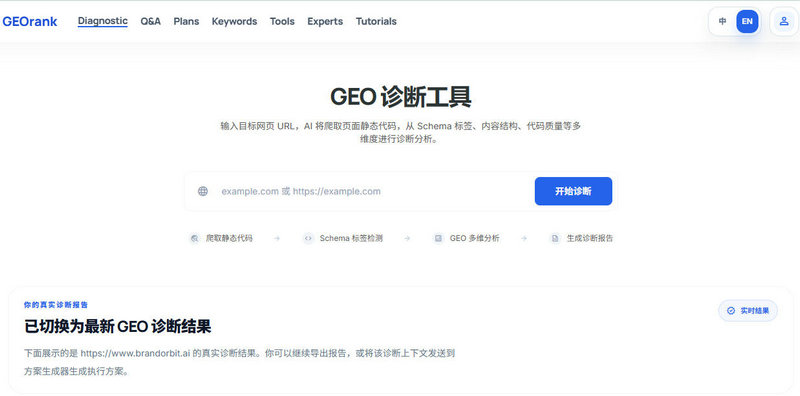This screenshot has height=396, width=800.
Task: Click the 实时结果 badge button
Action: pos(748,310)
